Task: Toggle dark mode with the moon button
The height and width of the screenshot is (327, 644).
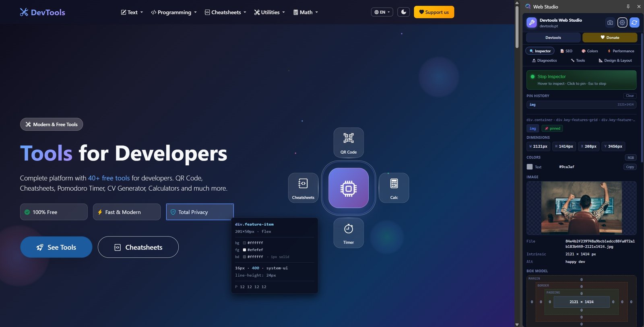Action: pyautogui.click(x=403, y=12)
